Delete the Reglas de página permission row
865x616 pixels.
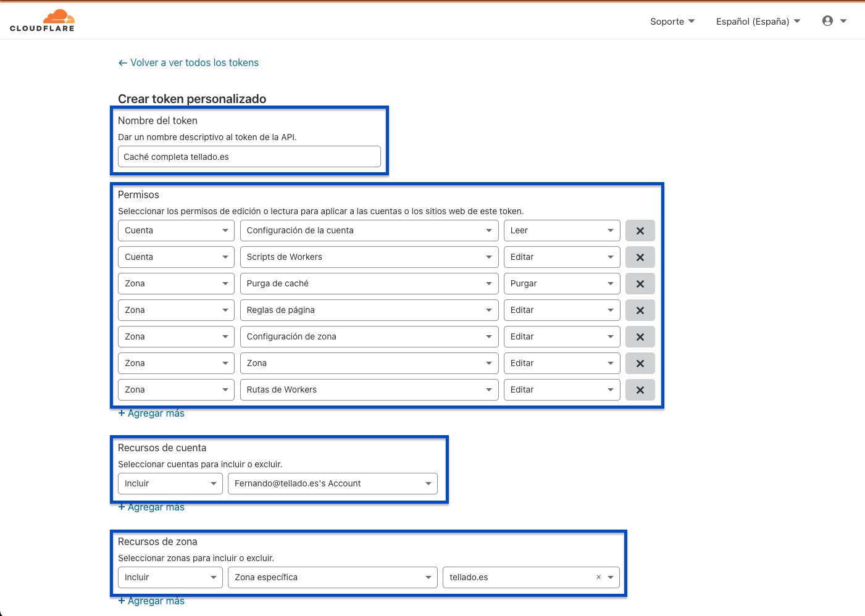coord(640,310)
